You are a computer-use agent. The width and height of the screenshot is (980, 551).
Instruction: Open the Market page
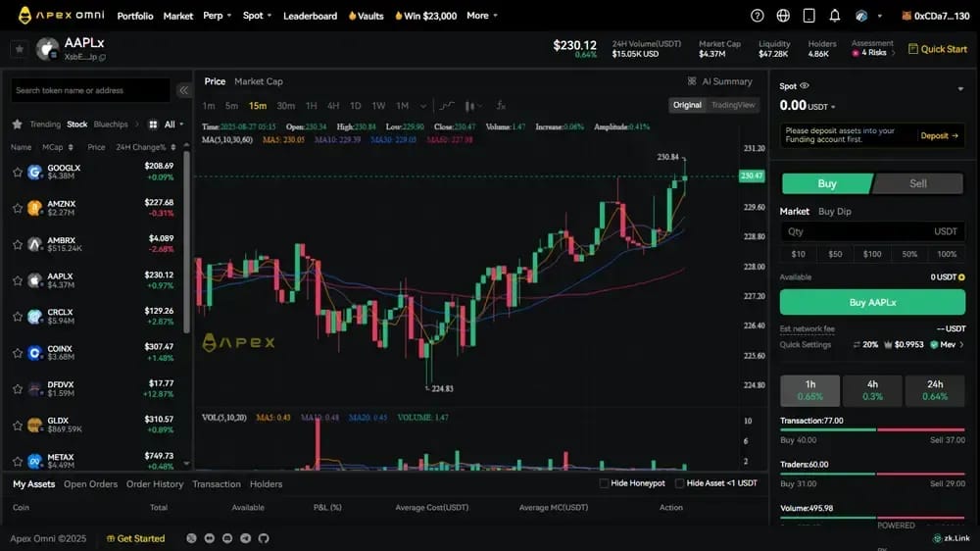[178, 16]
